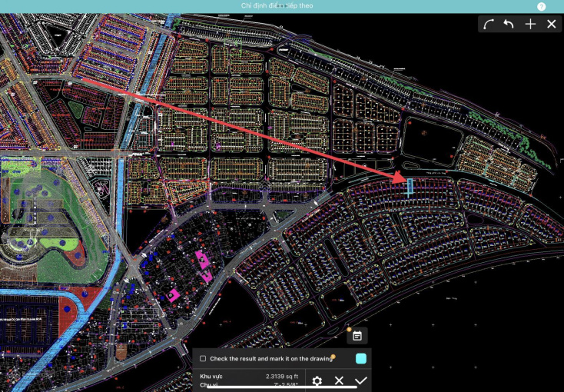Screen dimensions: 564x392
Task: Pick the cyan marking color swatch
Action: coord(361,358)
